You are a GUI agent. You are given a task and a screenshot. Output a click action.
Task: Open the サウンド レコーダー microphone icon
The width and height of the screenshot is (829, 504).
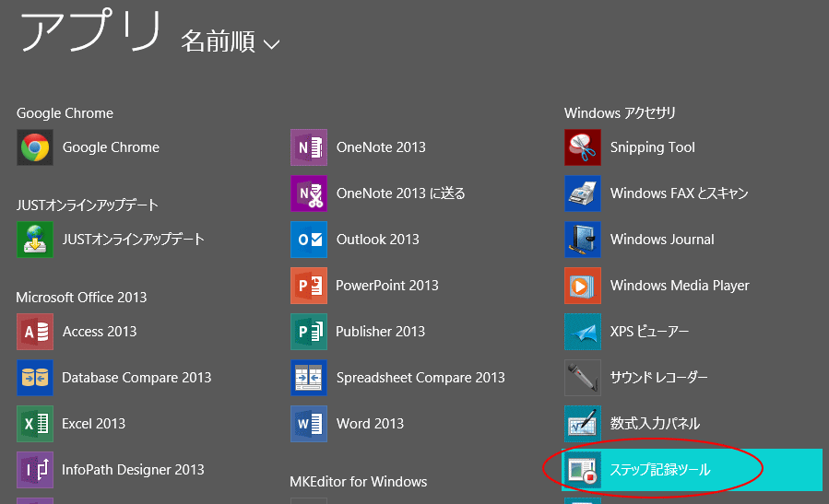583,378
